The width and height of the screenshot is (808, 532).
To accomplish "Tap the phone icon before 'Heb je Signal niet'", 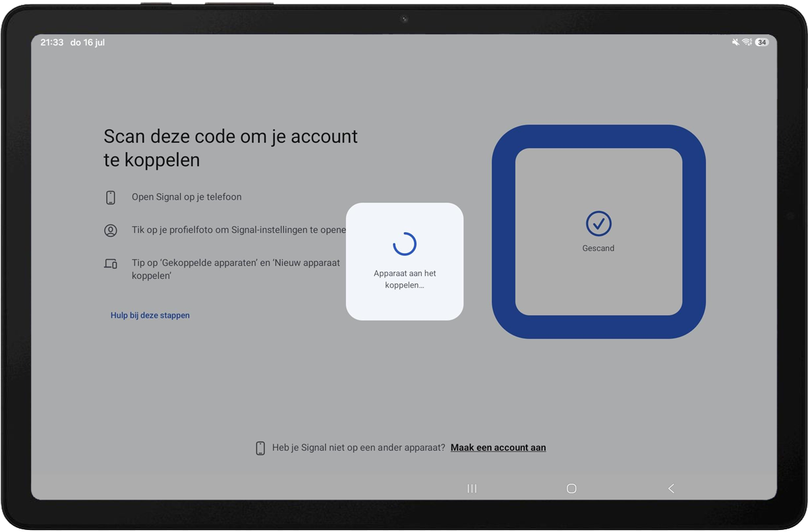I will click(x=260, y=448).
